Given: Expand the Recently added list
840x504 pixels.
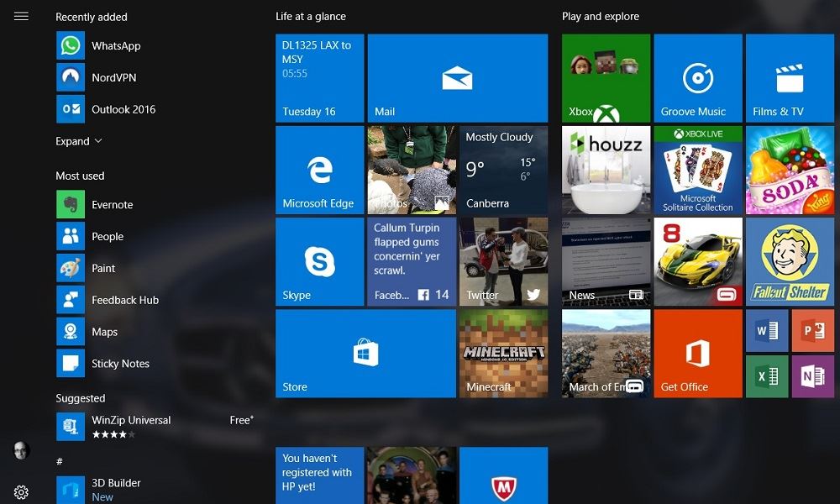Looking at the screenshot, I should pos(79,141).
